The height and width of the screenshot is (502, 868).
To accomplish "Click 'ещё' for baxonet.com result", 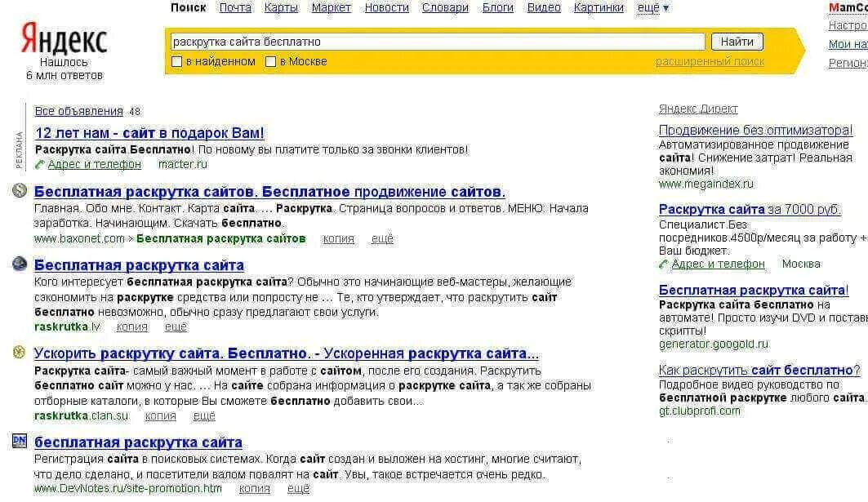I will 382,238.
